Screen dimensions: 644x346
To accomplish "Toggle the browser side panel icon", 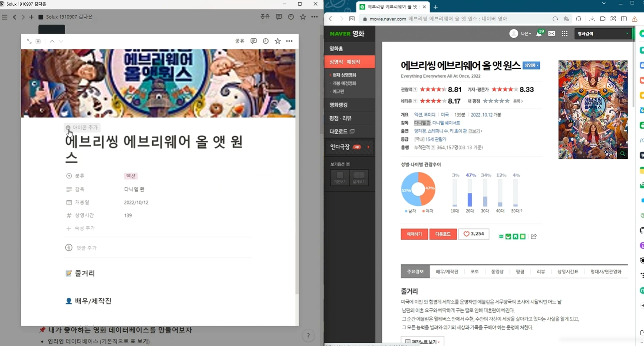I will pyautogui.click(x=624, y=19).
